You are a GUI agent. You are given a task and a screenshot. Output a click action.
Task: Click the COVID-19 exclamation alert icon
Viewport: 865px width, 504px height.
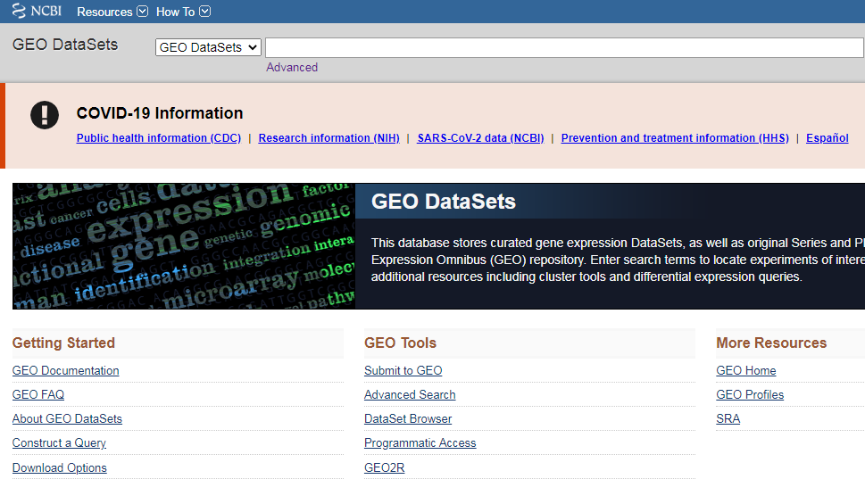point(45,114)
